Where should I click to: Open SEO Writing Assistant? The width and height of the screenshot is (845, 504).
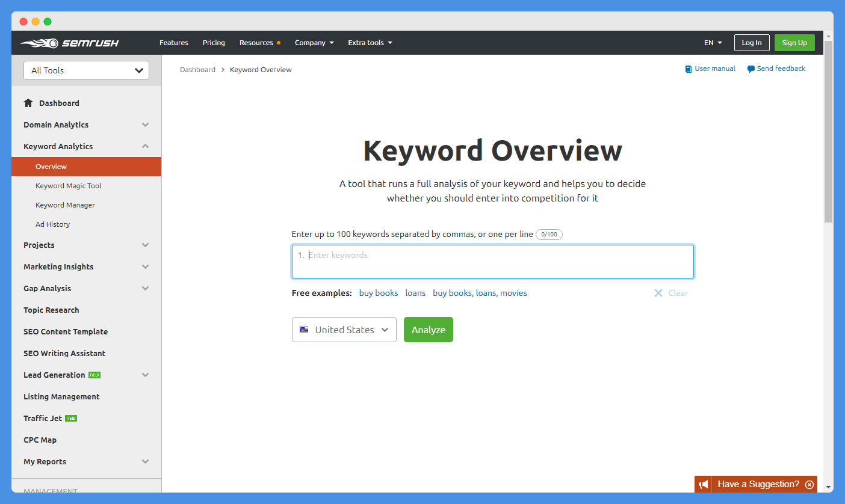(64, 353)
